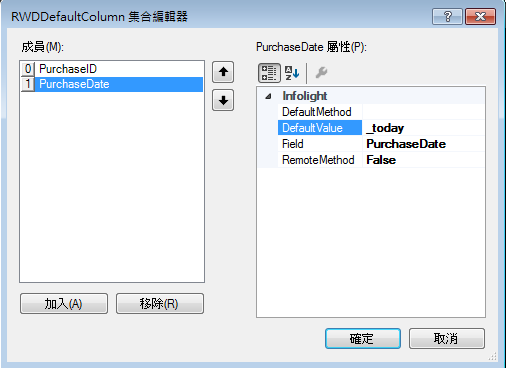
Task: Click the empty DefaultMethod value cell
Action: pyautogui.click(x=424, y=112)
